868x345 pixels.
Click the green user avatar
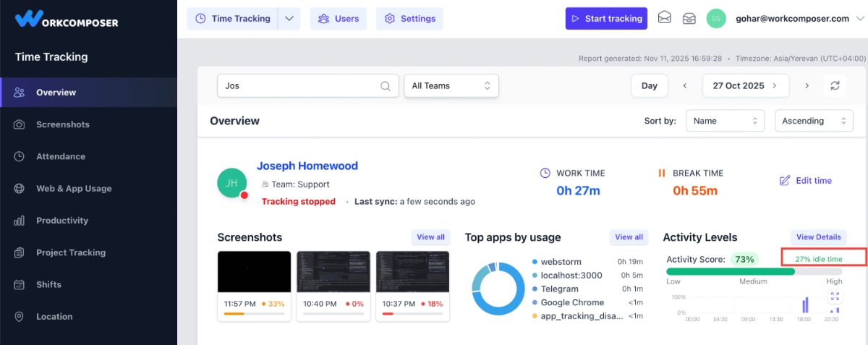tap(716, 19)
